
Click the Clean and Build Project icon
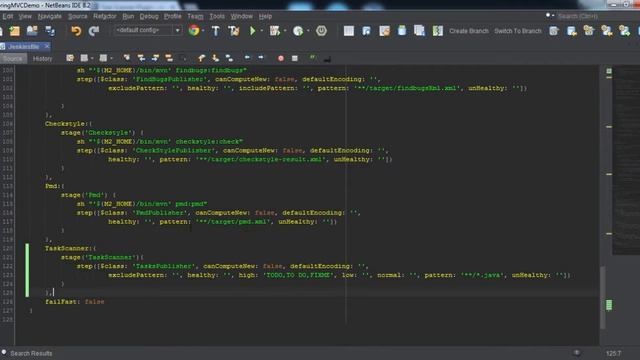pos(234,31)
